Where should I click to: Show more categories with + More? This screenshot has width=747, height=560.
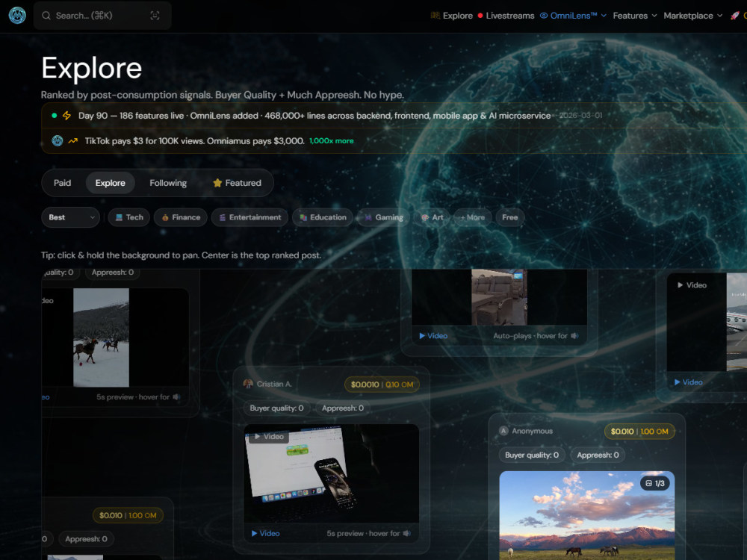pyautogui.click(x=472, y=217)
